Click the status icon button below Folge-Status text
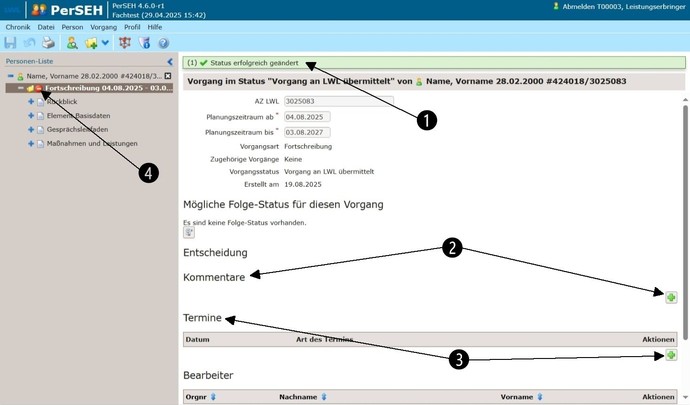The image size is (690, 405). click(x=189, y=232)
